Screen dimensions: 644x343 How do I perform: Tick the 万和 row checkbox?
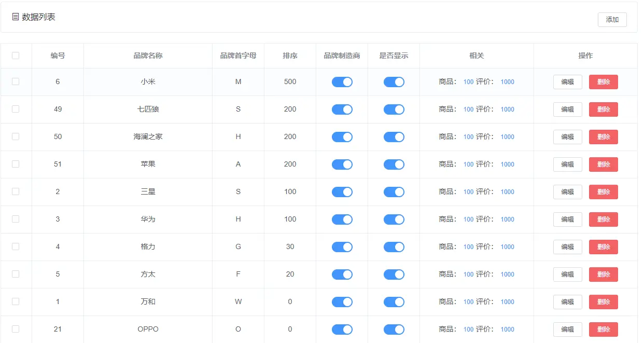click(16, 301)
